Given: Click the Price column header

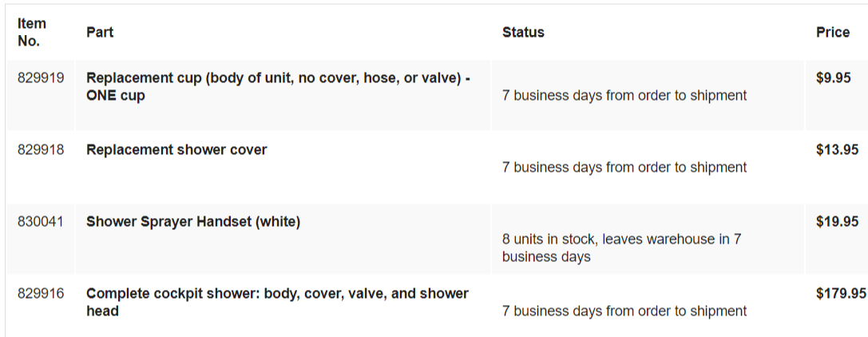Looking at the screenshot, I should pos(833,32).
